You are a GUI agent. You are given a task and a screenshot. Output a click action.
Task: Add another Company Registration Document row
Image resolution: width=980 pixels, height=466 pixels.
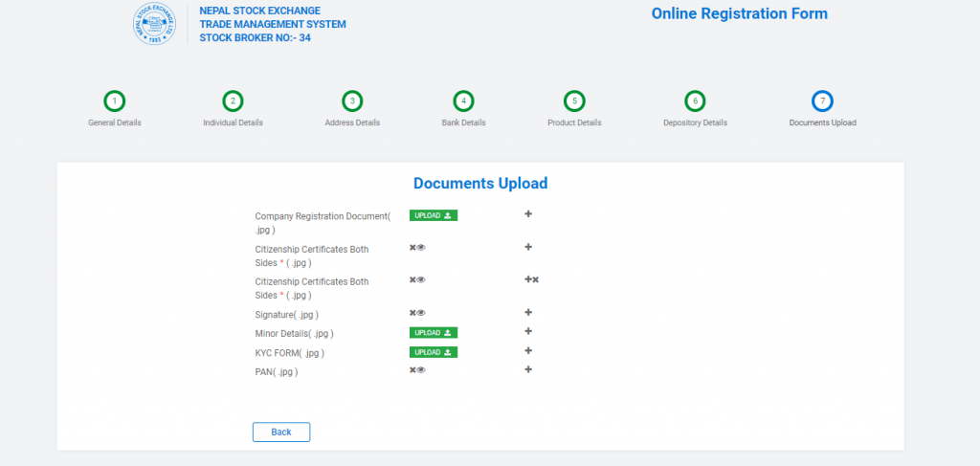point(528,214)
